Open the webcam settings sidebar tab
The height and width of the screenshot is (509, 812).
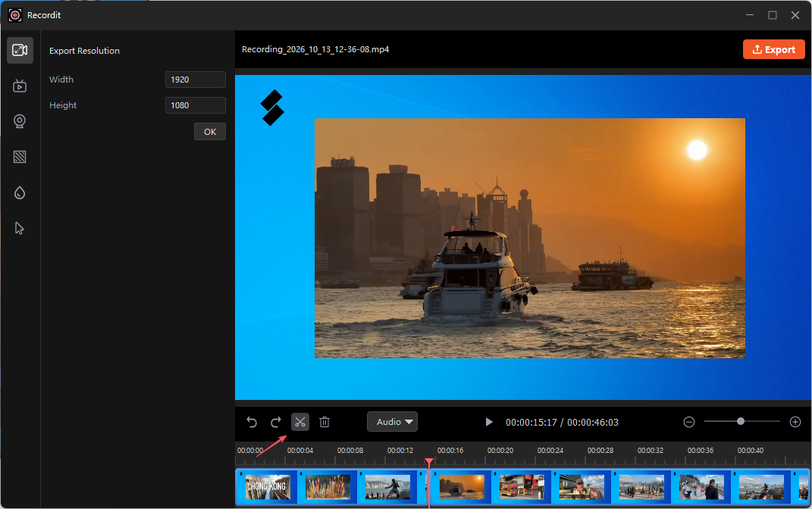pos(20,121)
